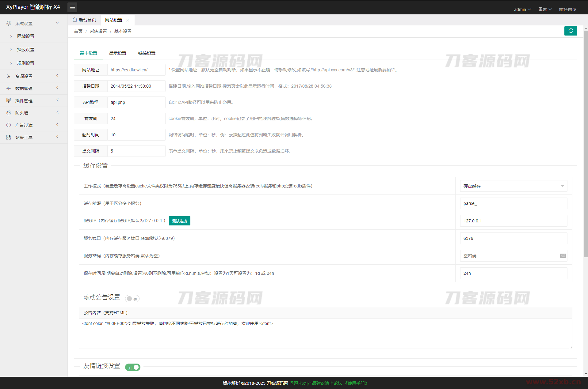The height and width of the screenshot is (389, 588).
Task: Open the 《使用手册》 footer link
Action: pyautogui.click(x=356, y=383)
